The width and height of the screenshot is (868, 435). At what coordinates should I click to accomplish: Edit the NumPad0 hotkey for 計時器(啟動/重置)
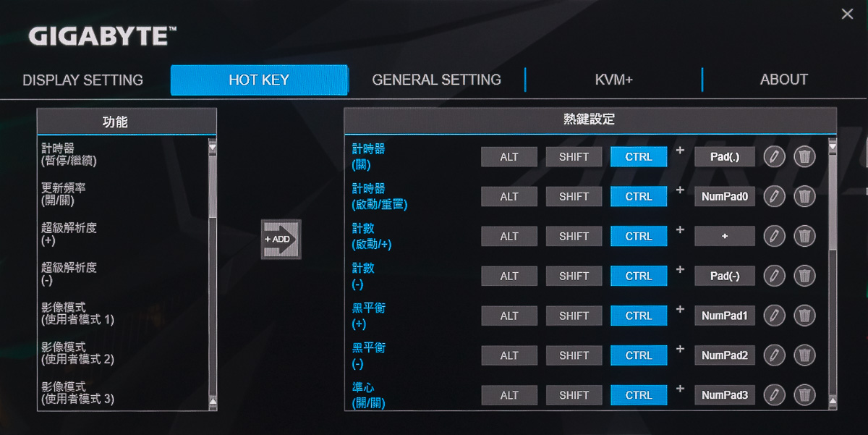click(x=774, y=196)
